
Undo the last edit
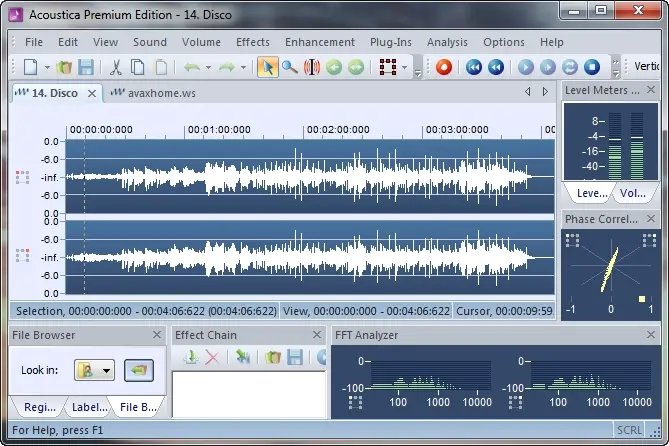pos(192,67)
